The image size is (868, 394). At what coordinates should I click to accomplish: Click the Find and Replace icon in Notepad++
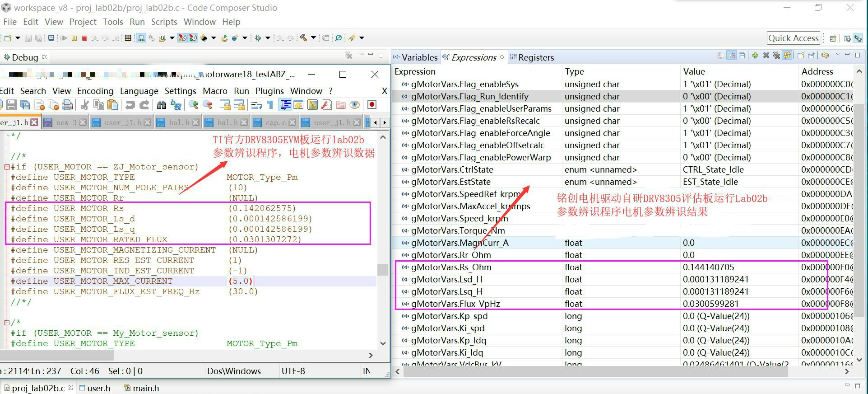coord(176,105)
